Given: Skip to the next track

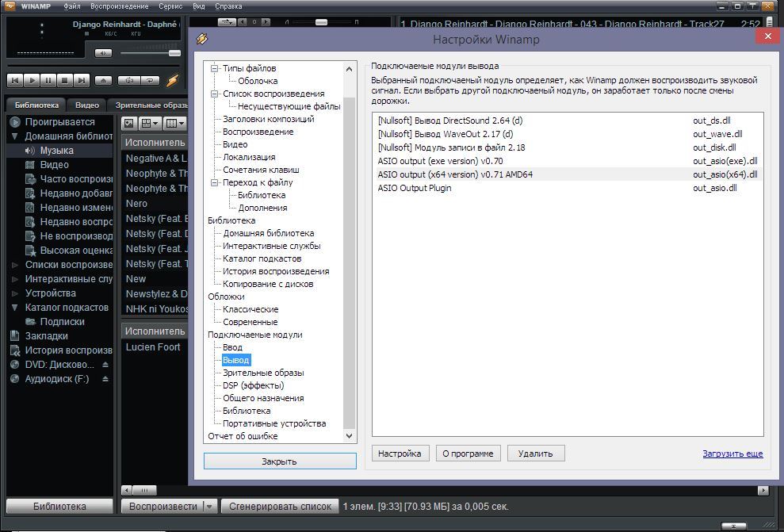Looking at the screenshot, I should click(x=82, y=80).
